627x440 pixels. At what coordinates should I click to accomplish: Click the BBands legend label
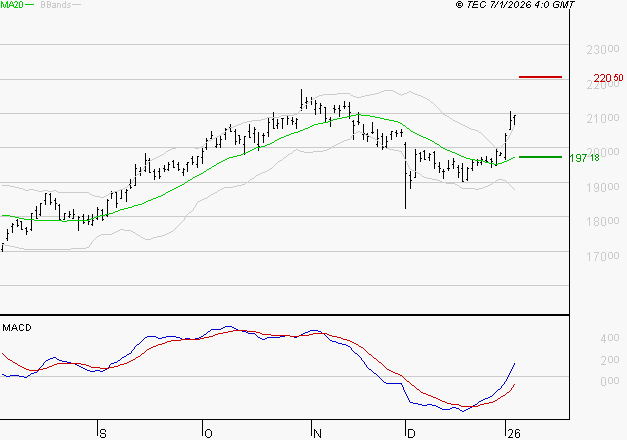[x=55, y=5]
